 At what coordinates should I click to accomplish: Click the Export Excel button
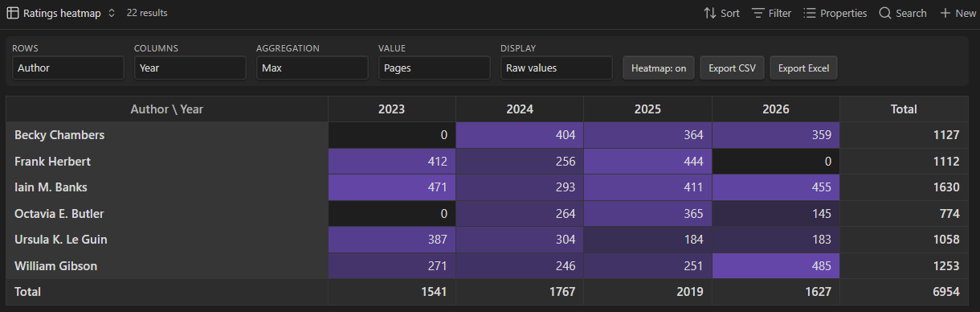(x=804, y=68)
